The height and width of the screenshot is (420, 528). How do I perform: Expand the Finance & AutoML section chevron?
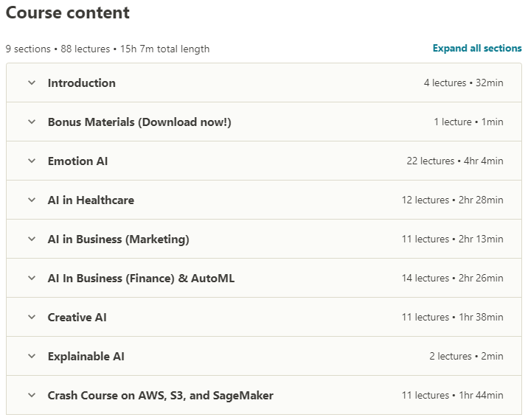point(32,278)
